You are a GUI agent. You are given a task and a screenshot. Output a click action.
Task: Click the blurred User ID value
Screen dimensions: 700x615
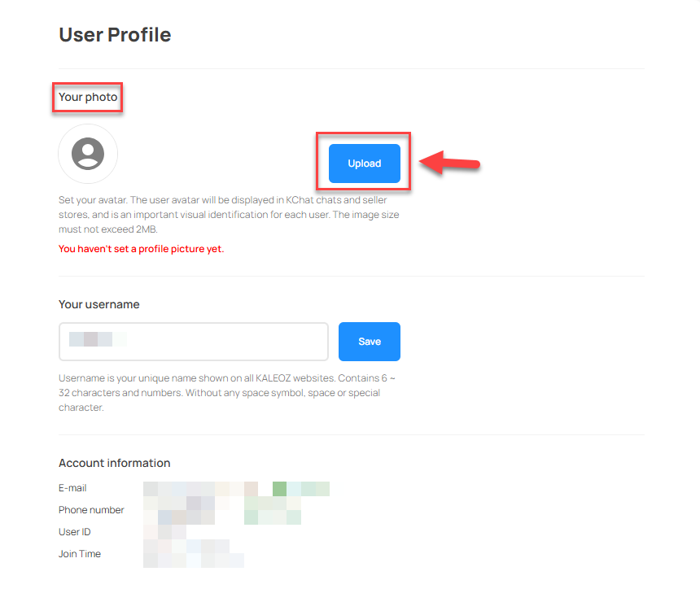[x=164, y=531]
